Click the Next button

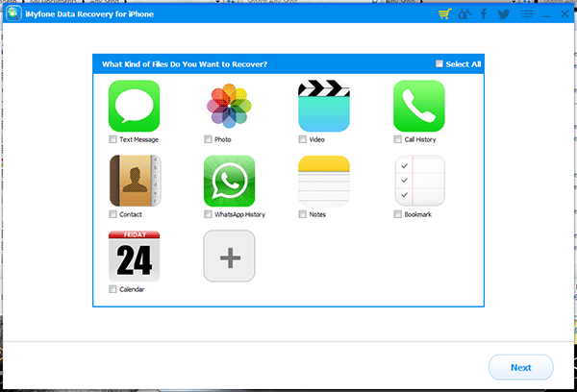coord(520,367)
